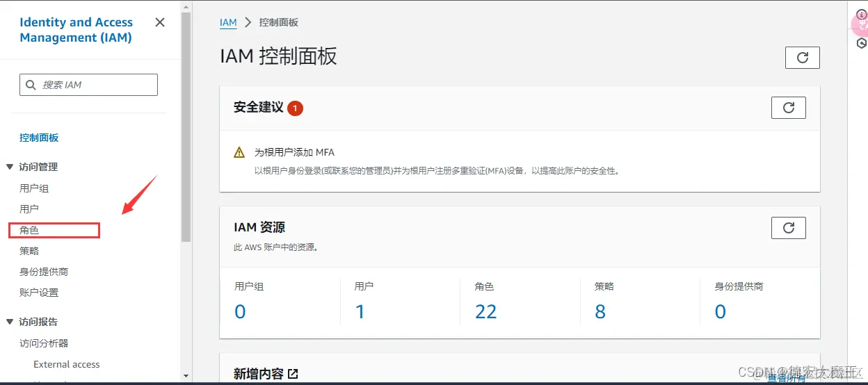Open 用户 in the sidebar
868x385 pixels.
click(29, 209)
